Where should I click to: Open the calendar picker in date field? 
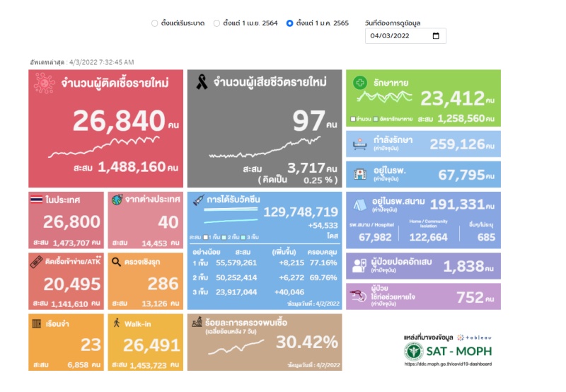[436, 36]
